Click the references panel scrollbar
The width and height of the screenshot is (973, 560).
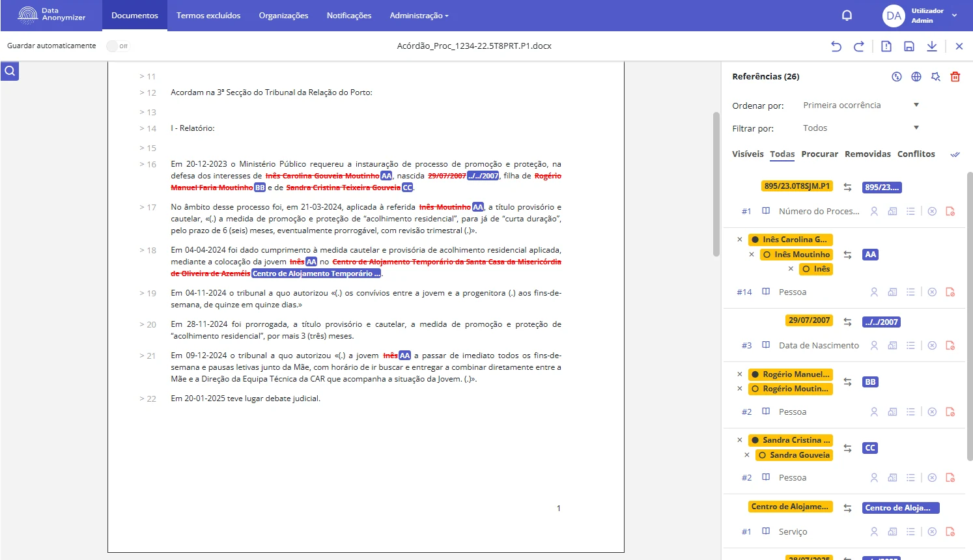(x=969, y=316)
